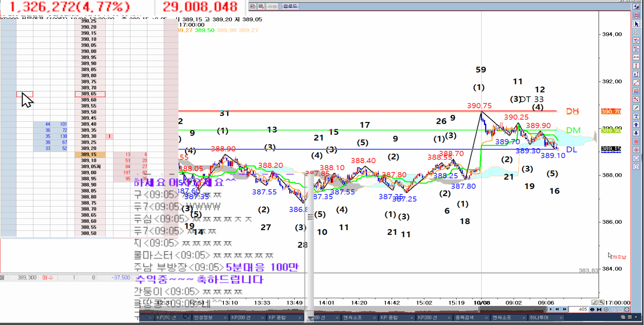
Task: Close the 하나투어 tab
Action: click(561, 318)
